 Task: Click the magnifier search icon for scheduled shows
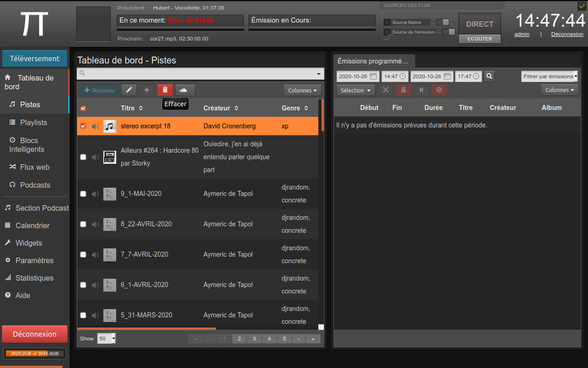coord(489,76)
